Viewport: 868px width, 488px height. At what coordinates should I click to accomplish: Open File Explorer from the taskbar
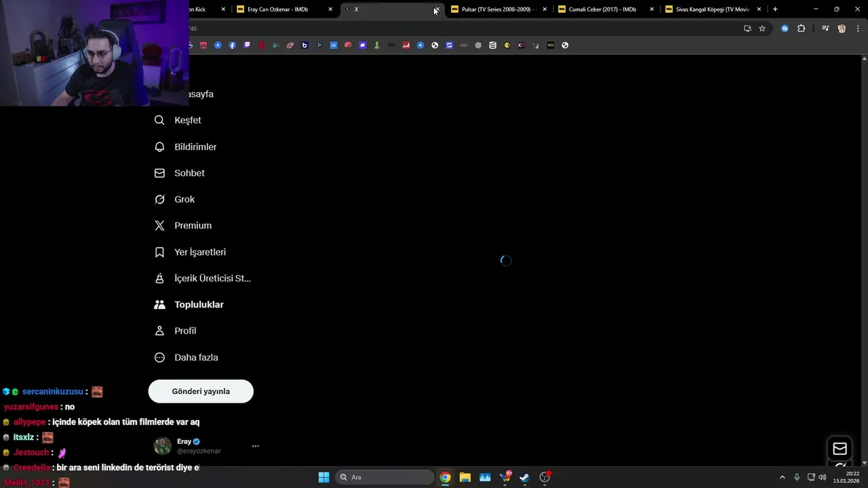pyautogui.click(x=465, y=477)
